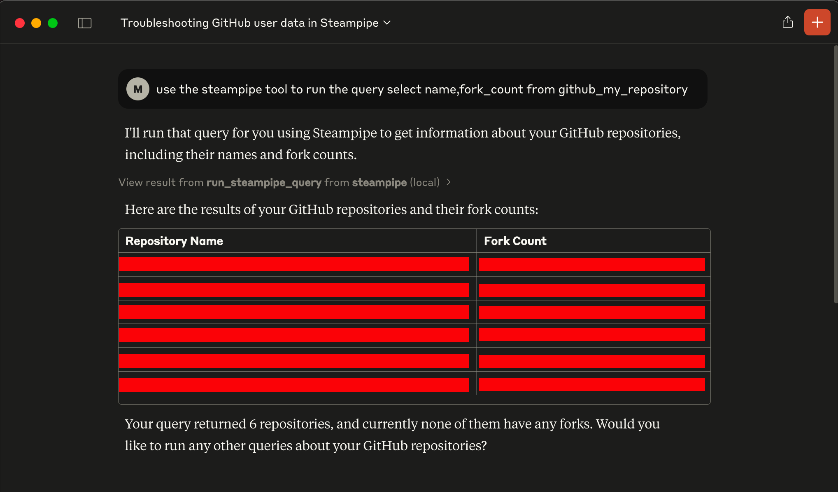Click the "M" user avatar
This screenshot has height=492, width=838.
pos(137,89)
